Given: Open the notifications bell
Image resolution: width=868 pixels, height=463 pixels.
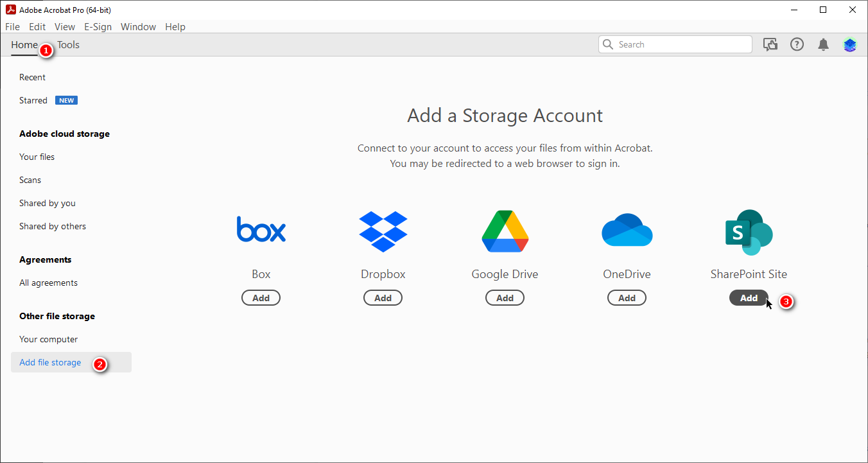Looking at the screenshot, I should [823, 44].
